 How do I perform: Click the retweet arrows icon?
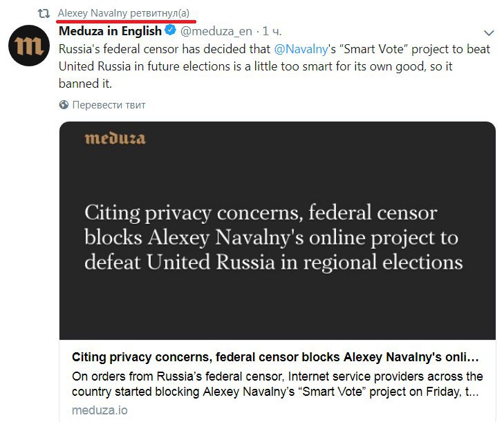coord(44,14)
